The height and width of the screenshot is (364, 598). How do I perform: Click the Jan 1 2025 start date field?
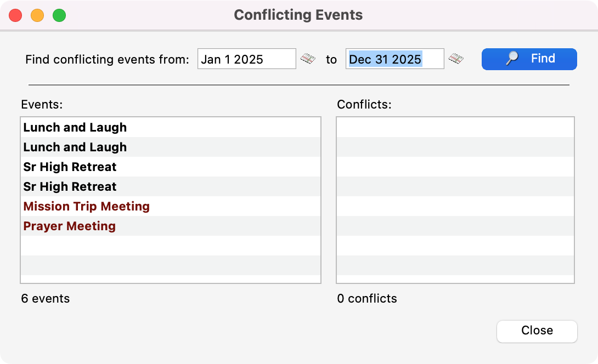point(246,59)
